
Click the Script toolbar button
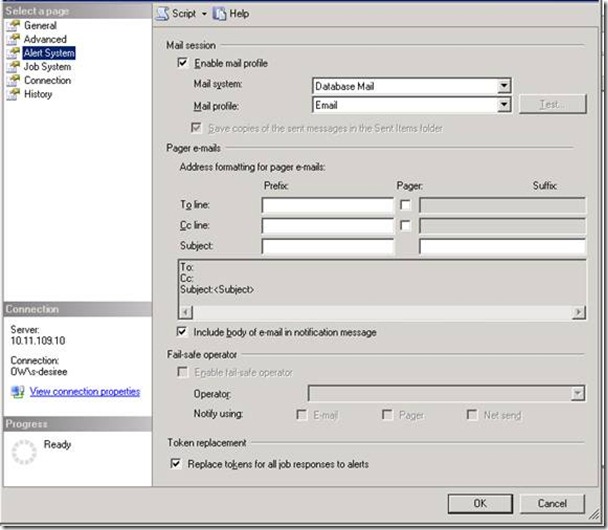coord(176,14)
